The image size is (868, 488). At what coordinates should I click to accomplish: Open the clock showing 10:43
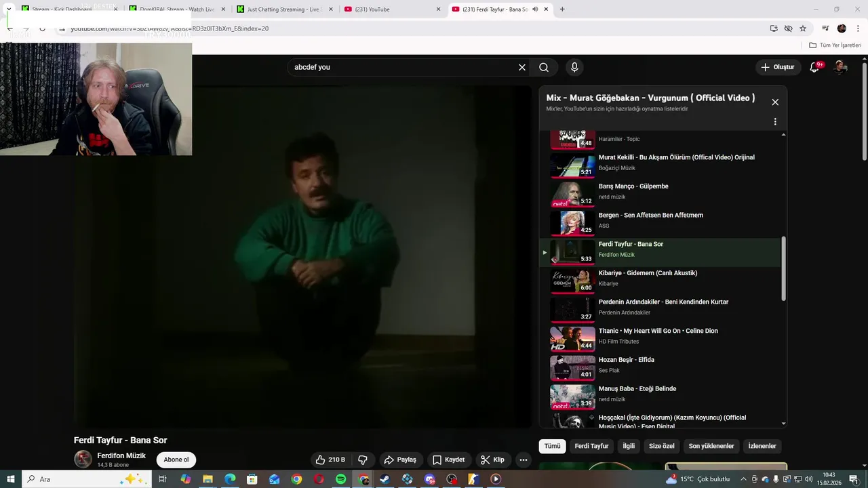point(829,479)
